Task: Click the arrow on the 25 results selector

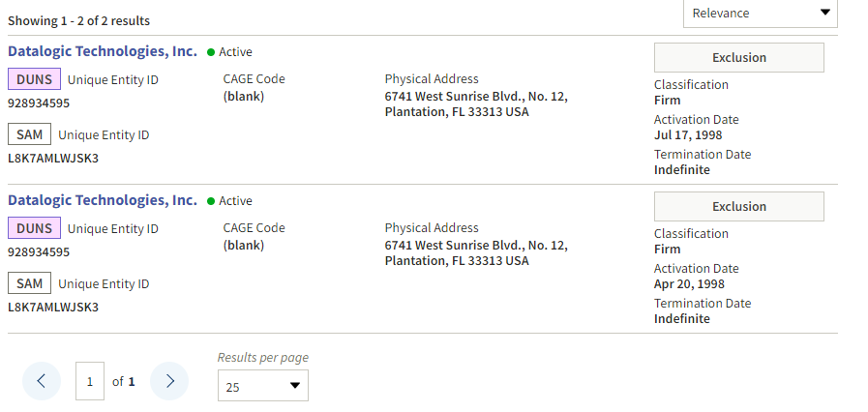Action: 294,386
